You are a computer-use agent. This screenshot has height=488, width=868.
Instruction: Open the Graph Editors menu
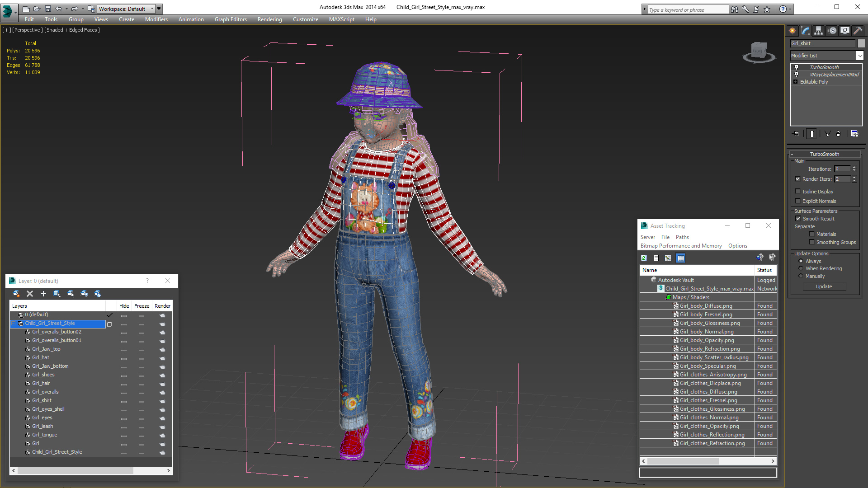click(x=231, y=19)
